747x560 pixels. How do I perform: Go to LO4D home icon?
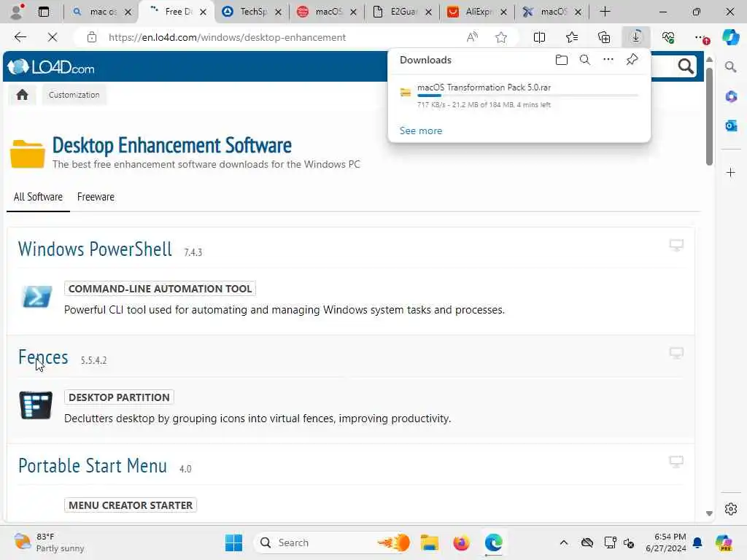click(22, 95)
